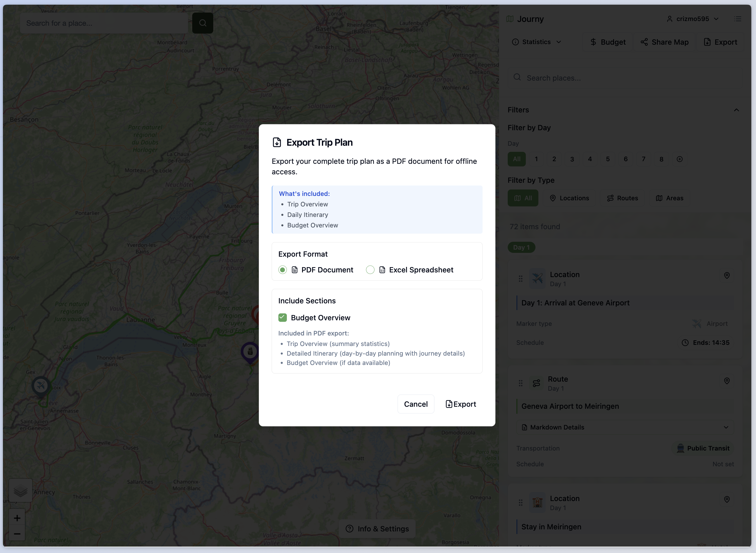The height and width of the screenshot is (553, 756).
Task: Expand the Statistics dropdown
Action: pos(537,42)
